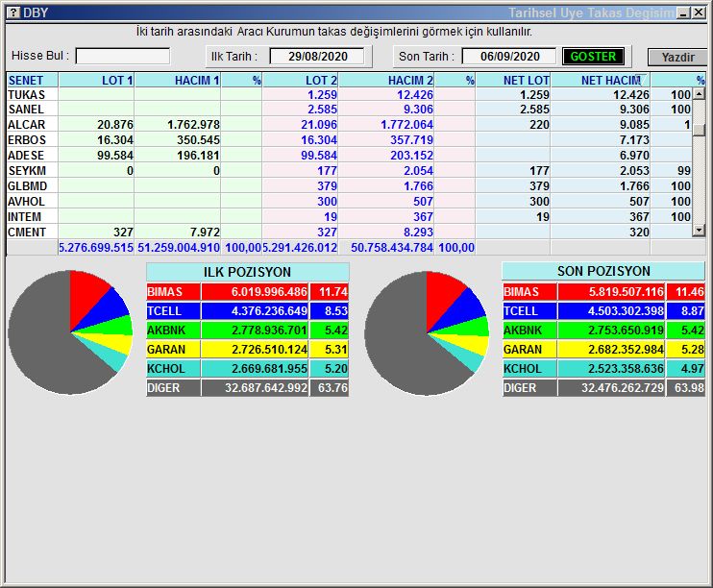
Task: Click TUKAS NET HACIM value 12.426
Action: (629, 94)
